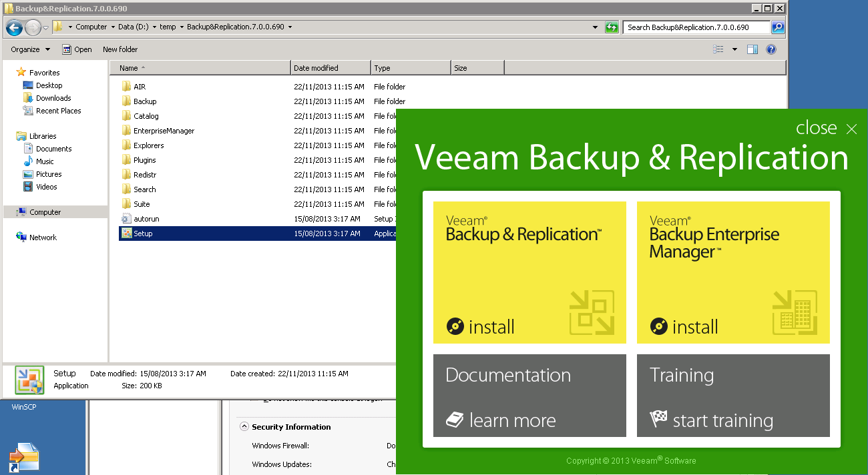The height and width of the screenshot is (475, 868).
Task: Close the Veeam splash screen
Action: 827,128
